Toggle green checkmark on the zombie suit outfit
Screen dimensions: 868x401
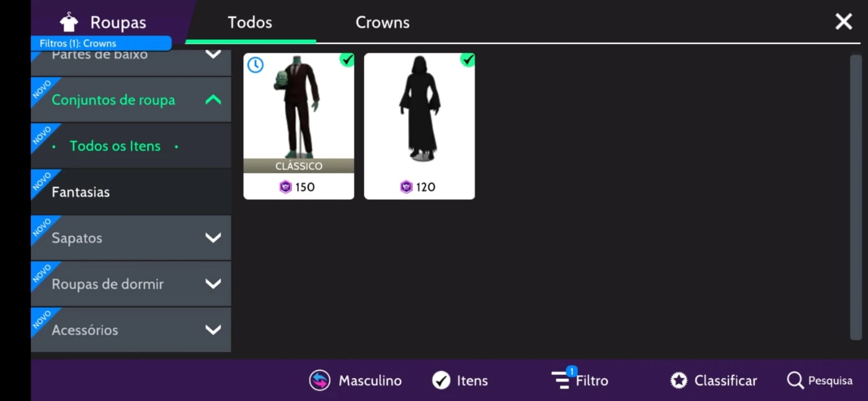pos(347,60)
